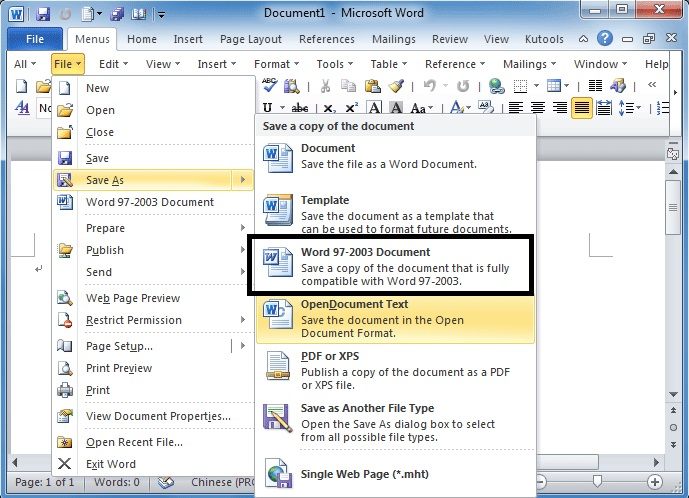The width and height of the screenshot is (689, 498).
Task: Choose Exit Word from the menu
Action: pyautogui.click(x=153, y=464)
